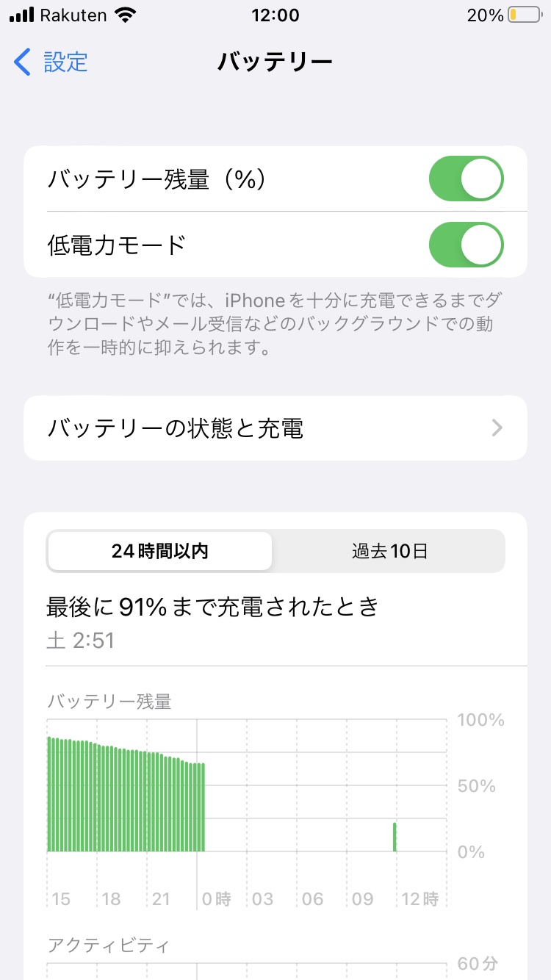Tap the battery icon in status bar
The width and height of the screenshot is (551, 980).
tap(524, 15)
